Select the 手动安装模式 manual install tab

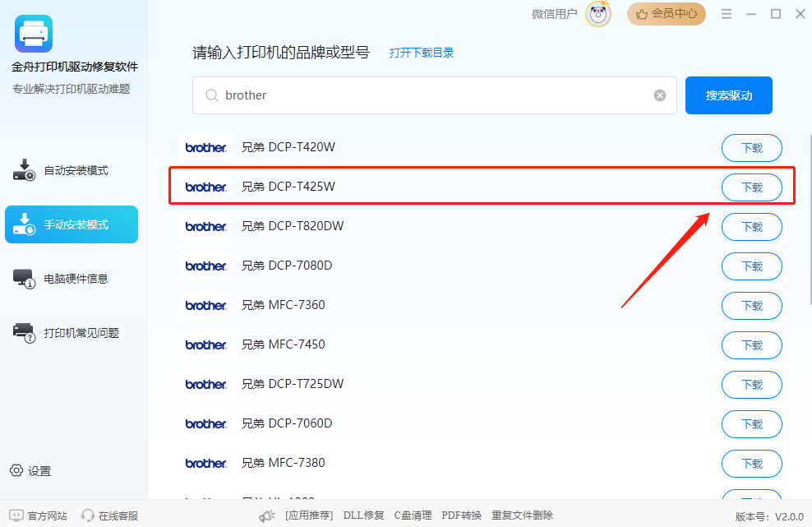tap(72, 224)
